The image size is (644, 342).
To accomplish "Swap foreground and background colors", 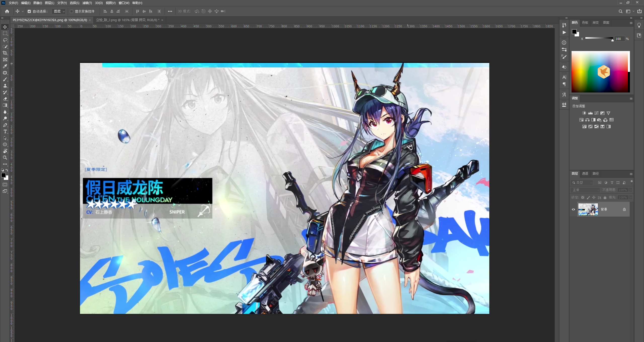I will 7,170.
